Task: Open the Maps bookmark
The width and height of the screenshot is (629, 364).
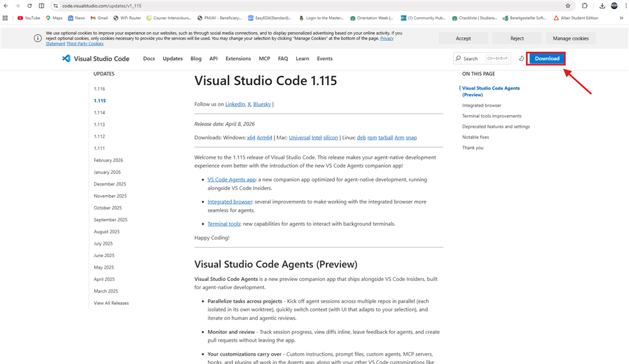Action: 54,18
